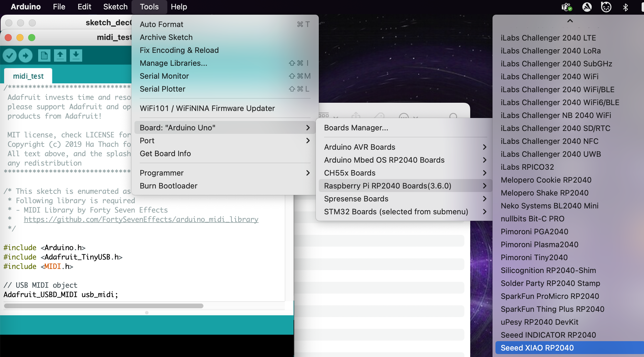644x357 pixels.
Task: Open a new sketch using the New icon
Action: coord(44,55)
